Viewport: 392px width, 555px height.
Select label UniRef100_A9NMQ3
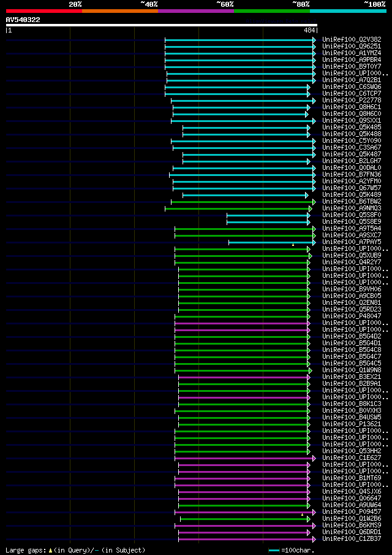(x=352, y=209)
